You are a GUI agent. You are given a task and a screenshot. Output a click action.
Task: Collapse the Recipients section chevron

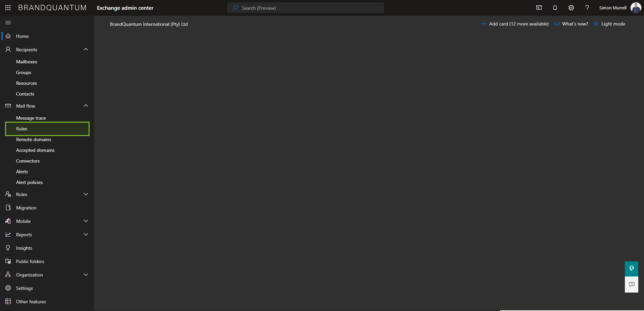86,50
